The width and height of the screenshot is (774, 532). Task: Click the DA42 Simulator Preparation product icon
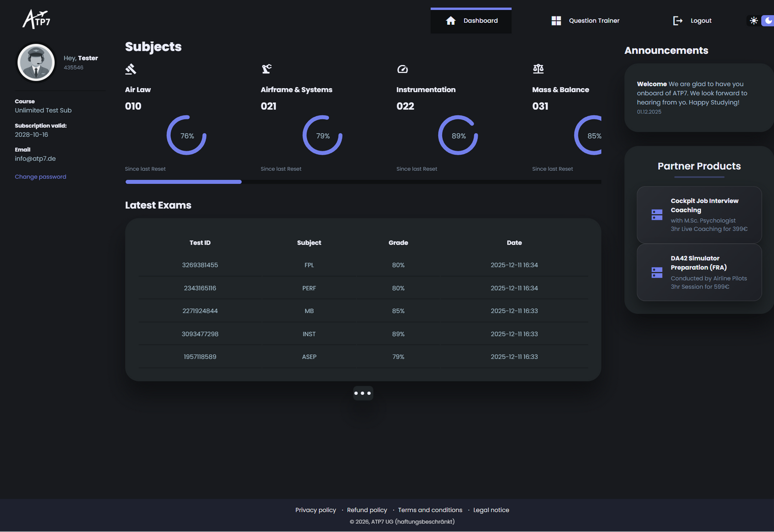tap(656, 272)
